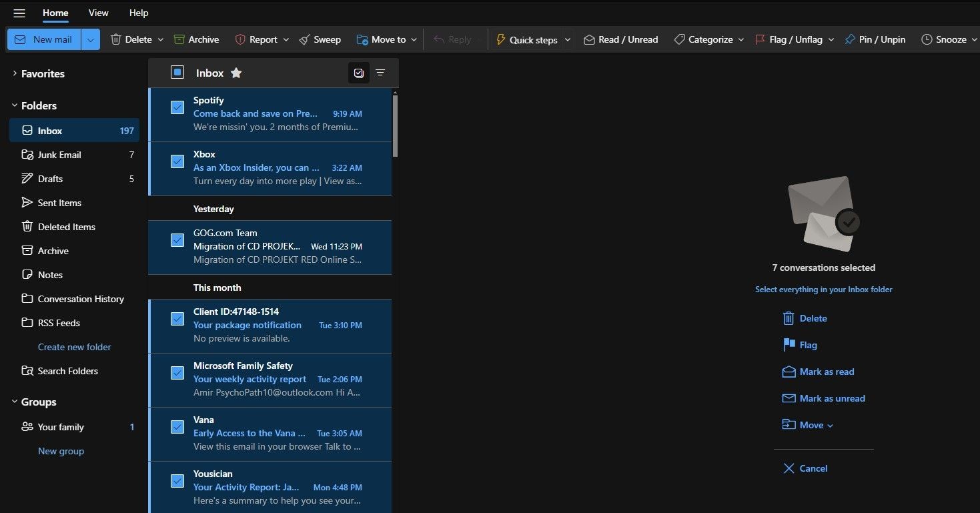This screenshot has width=980, height=513.
Task: Open the Move dropdown in the reading pane
Action: pyautogui.click(x=808, y=425)
